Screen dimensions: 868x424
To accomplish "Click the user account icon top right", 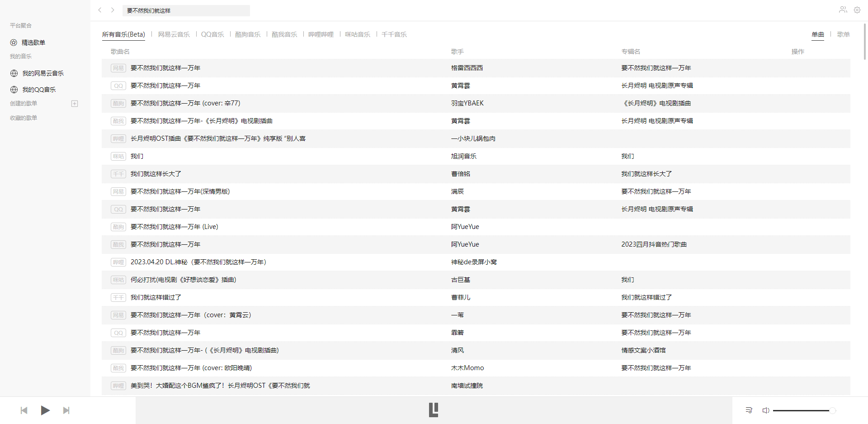I will pos(843,10).
